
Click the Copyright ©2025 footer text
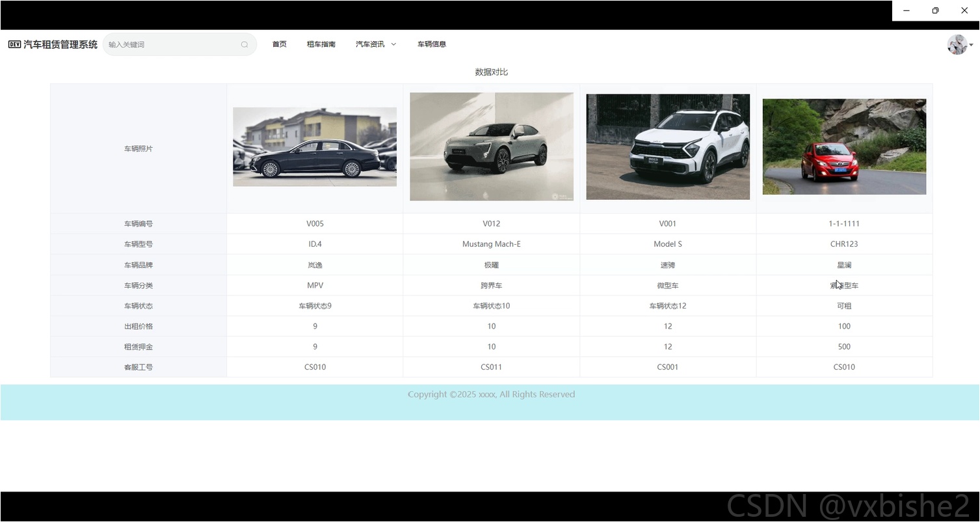click(x=492, y=394)
